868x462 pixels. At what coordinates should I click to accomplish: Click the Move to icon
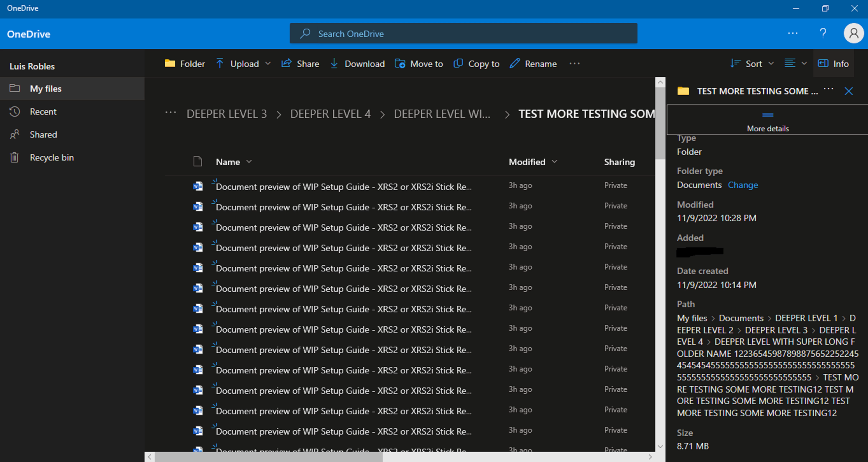(400, 63)
